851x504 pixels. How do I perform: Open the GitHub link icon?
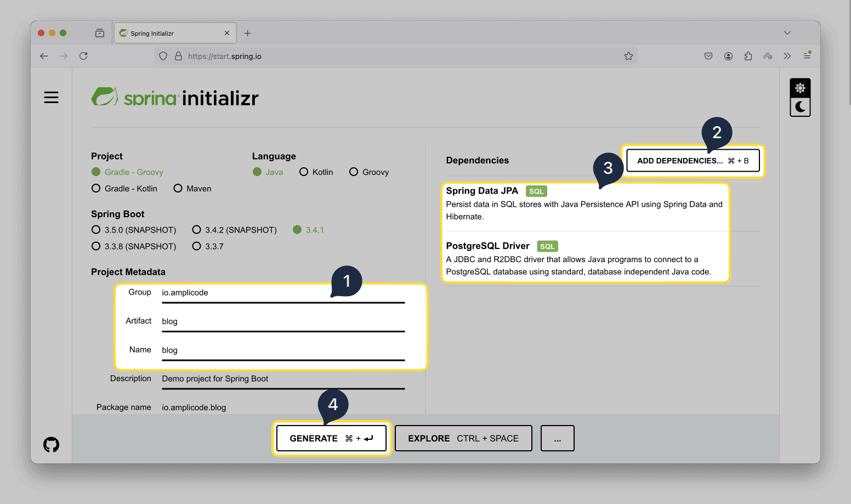click(51, 444)
